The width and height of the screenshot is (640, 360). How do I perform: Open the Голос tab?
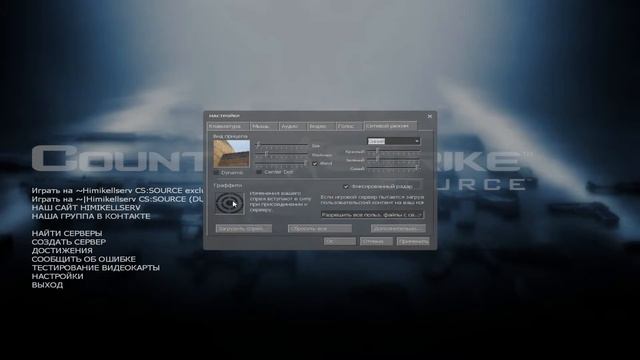pos(349,126)
